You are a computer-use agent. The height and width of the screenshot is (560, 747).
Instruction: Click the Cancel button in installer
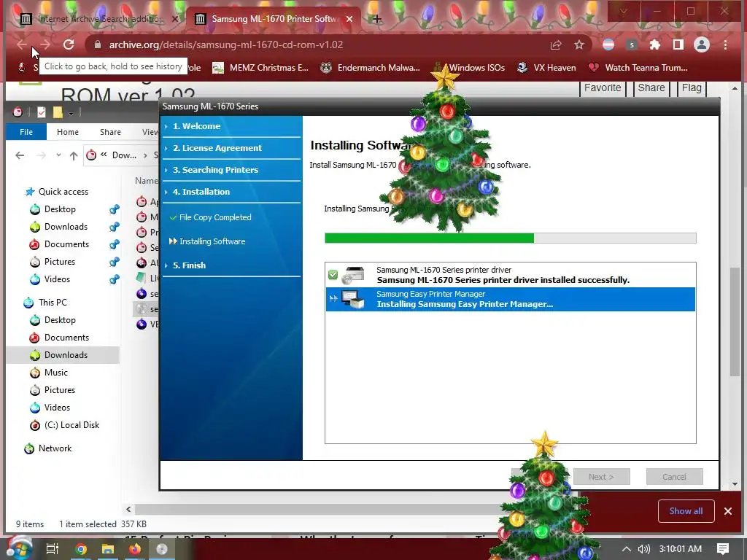674,477
